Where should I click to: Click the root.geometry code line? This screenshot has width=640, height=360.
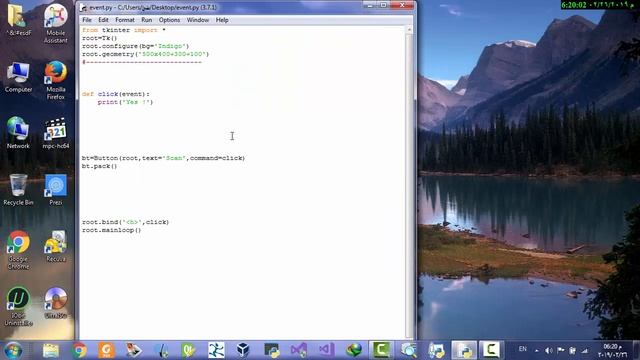145,54
